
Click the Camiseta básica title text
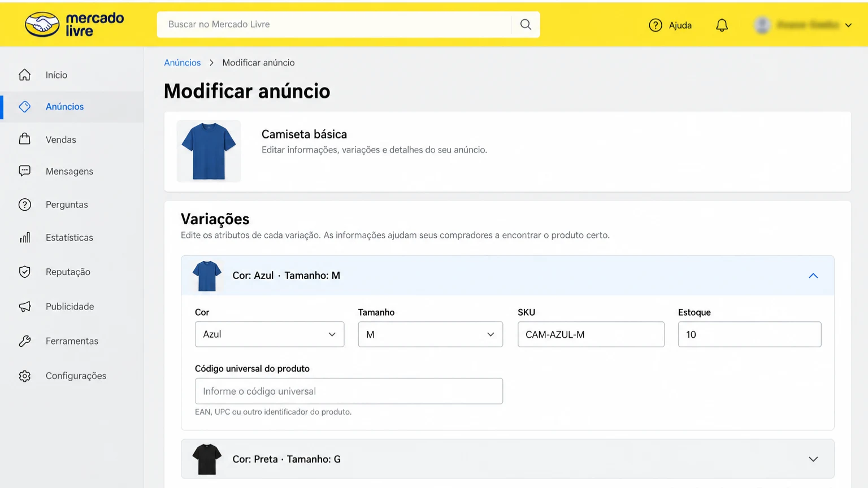pyautogui.click(x=304, y=134)
